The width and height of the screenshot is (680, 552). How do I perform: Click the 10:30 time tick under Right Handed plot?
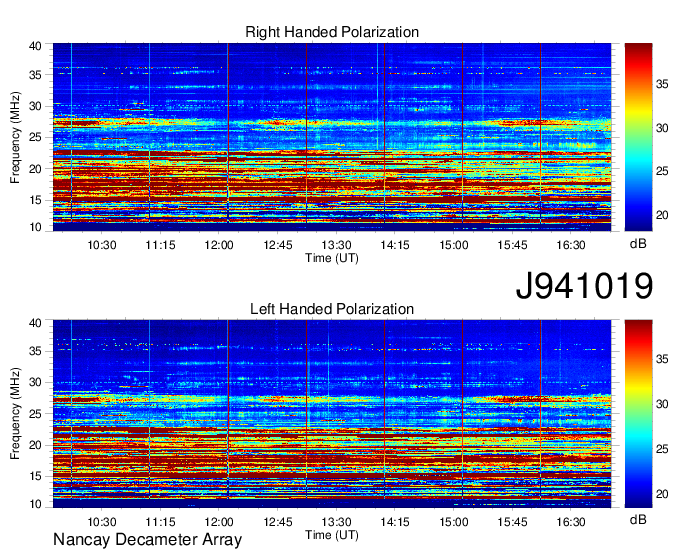point(102,245)
